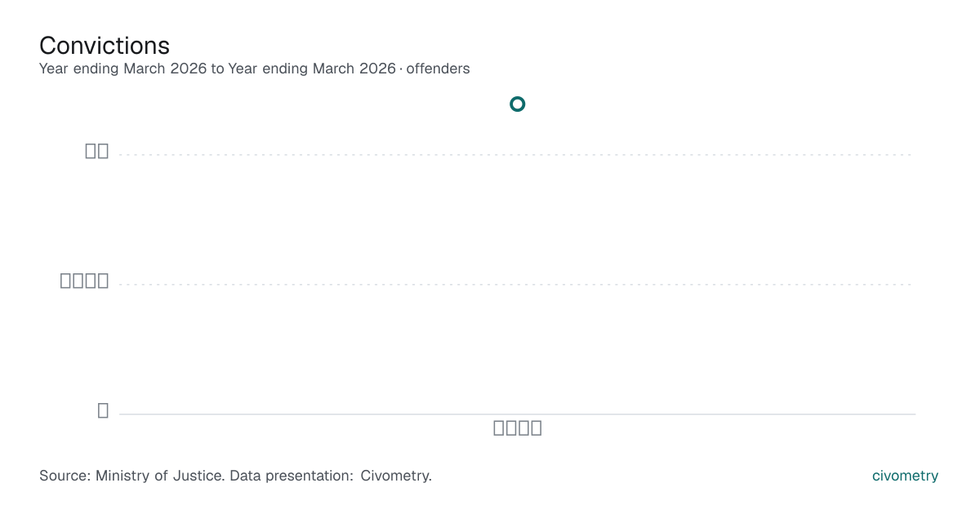Viewport: 980px width, 514px height.
Task: Click the teal hollow data point marker
Action: coord(517,104)
